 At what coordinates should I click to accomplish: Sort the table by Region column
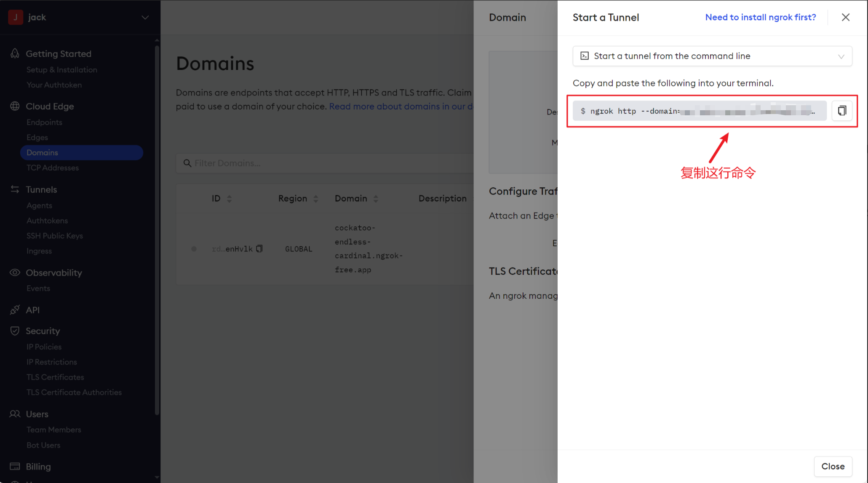pos(315,199)
